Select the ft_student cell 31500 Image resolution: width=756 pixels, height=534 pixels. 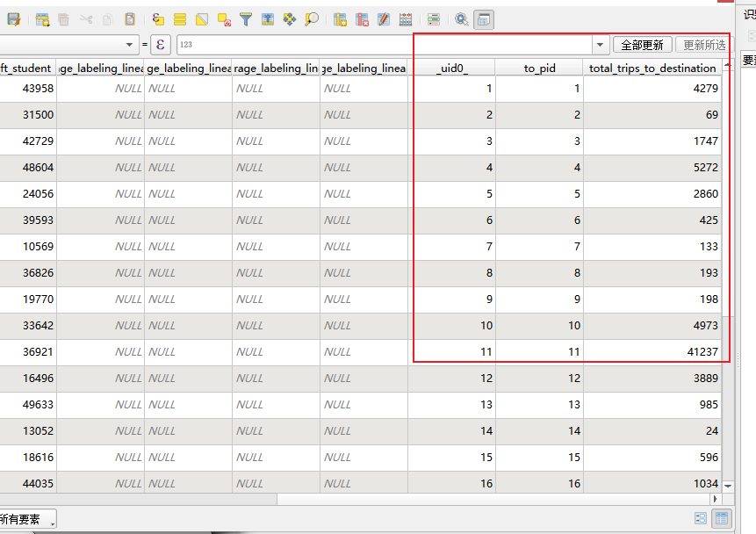click(x=28, y=115)
